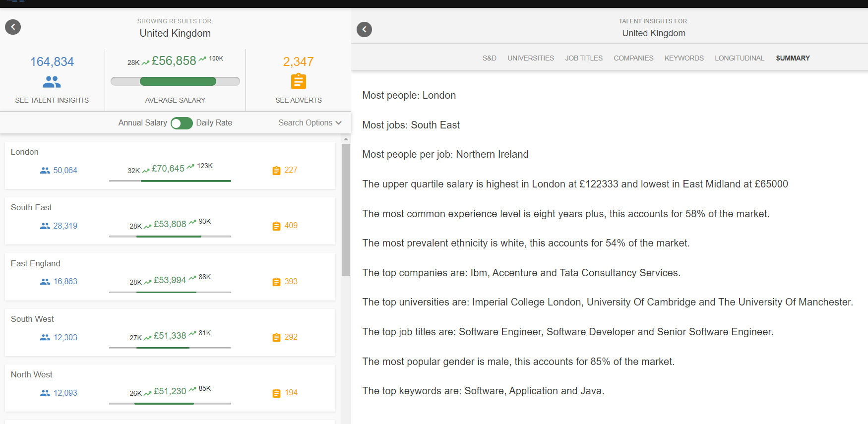Go to the Companies tab

click(633, 58)
